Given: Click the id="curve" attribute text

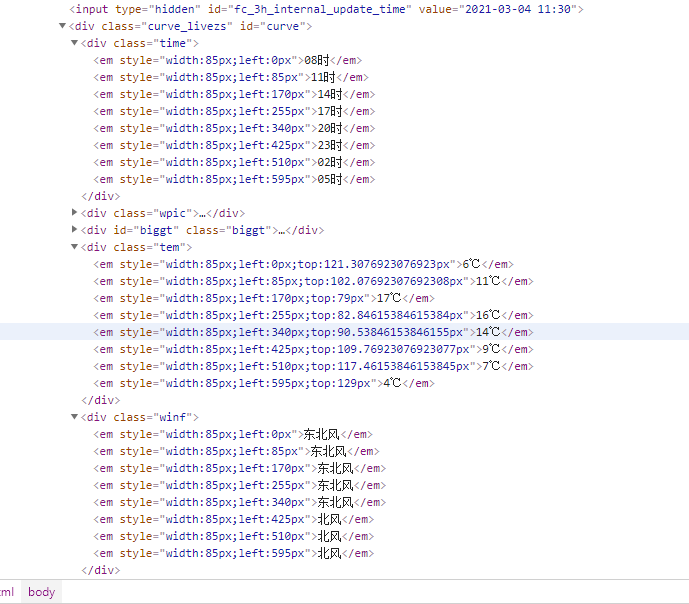Looking at the screenshot, I should tap(272, 26).
